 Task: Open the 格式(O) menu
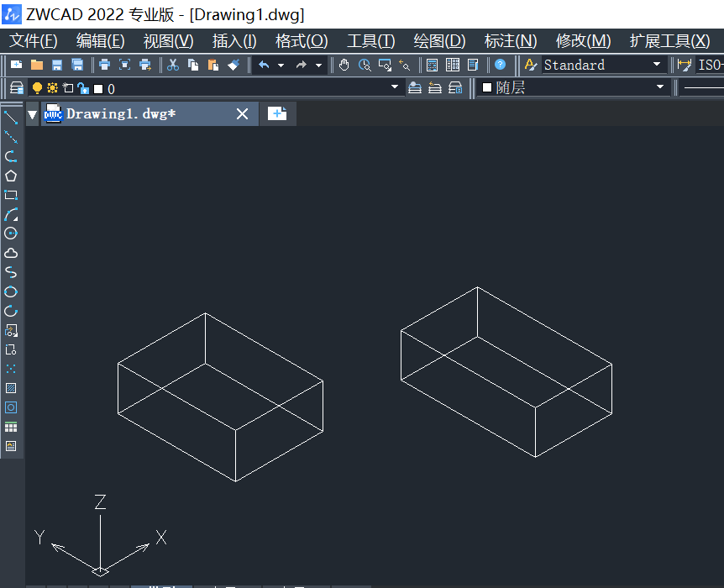[302, 41]
